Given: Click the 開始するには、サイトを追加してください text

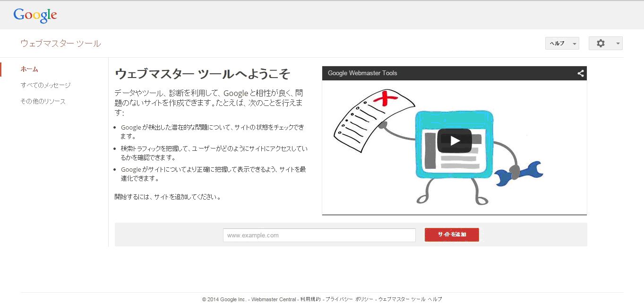Looking at the screenshot, I should coord(168,197).
